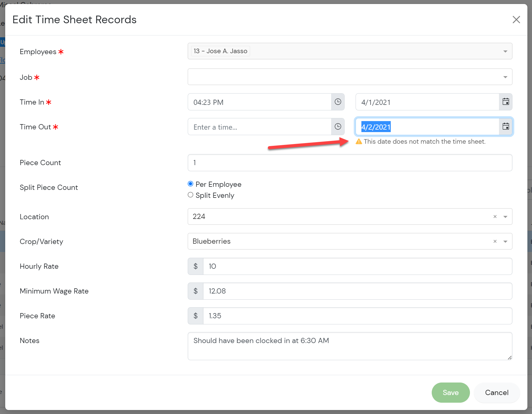Open the Time Out calendar picker
The image size is (532, 414).
pos(506,127)
